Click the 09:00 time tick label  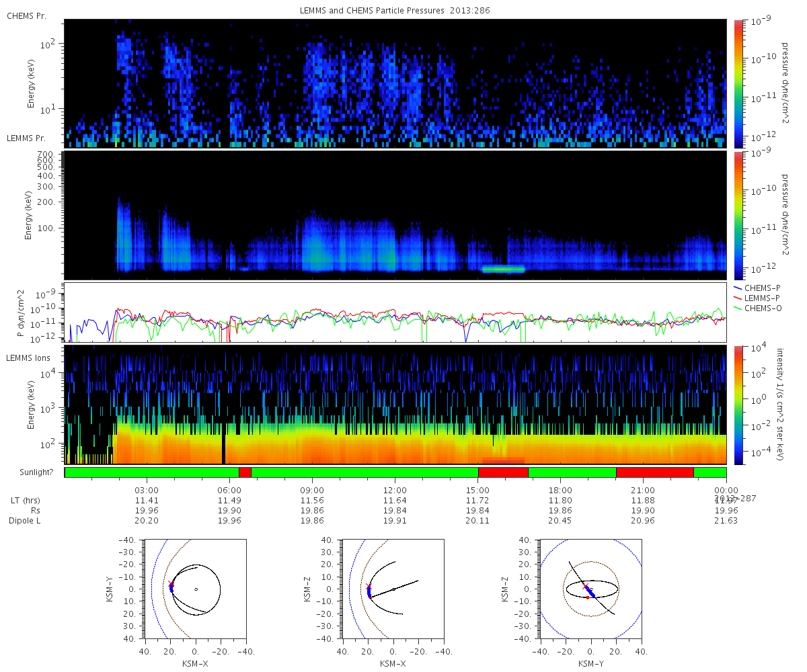point(312,490)
